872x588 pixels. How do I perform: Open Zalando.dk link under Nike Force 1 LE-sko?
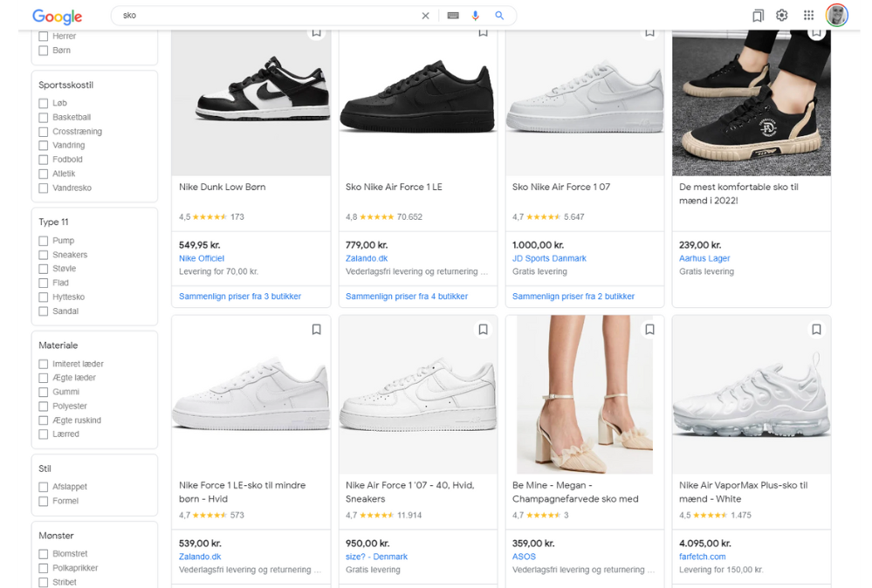(200, 557)
